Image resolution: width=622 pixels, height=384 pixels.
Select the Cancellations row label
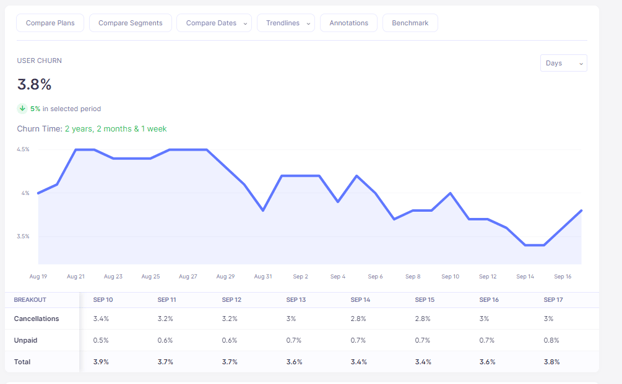coord(36,319)
